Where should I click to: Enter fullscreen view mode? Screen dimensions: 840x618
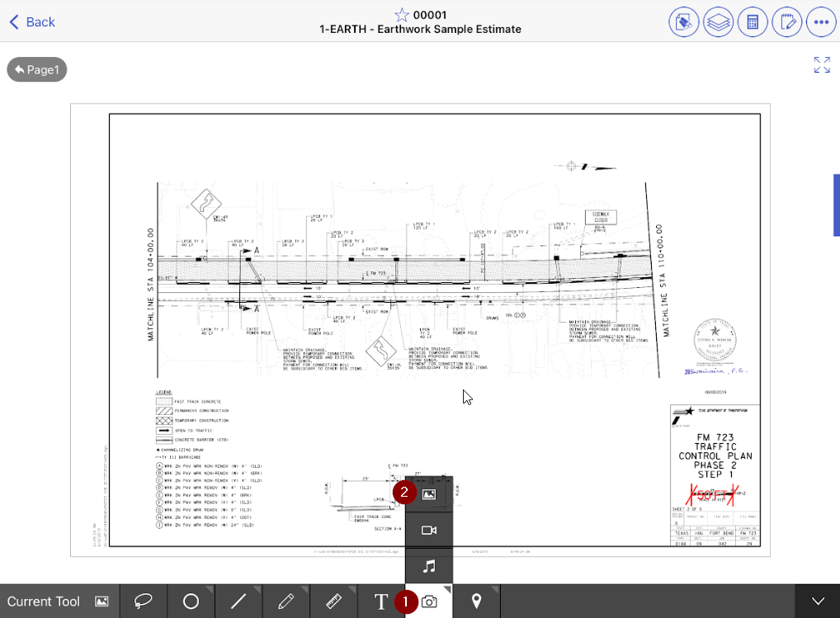click(822, 65)
